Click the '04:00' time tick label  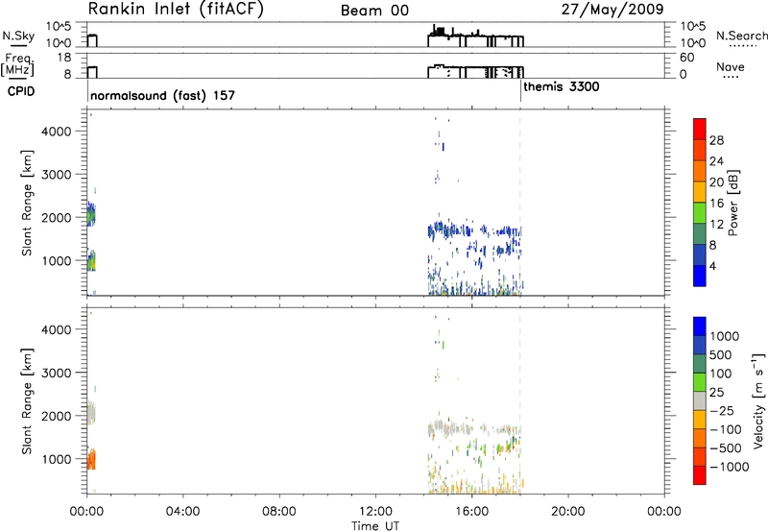(182, 512)
